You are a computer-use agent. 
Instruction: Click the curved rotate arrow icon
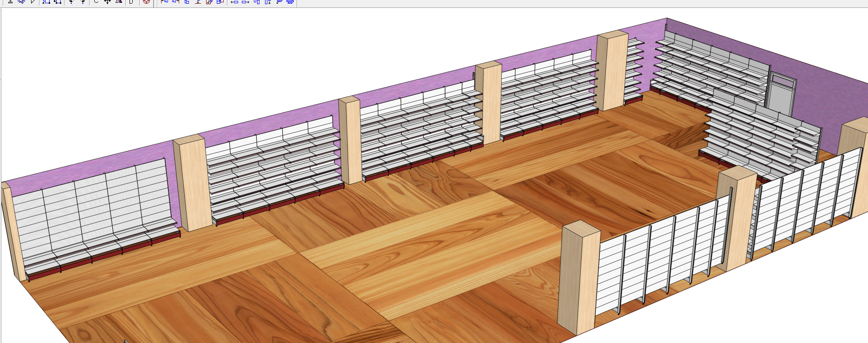tap(96, 2)
